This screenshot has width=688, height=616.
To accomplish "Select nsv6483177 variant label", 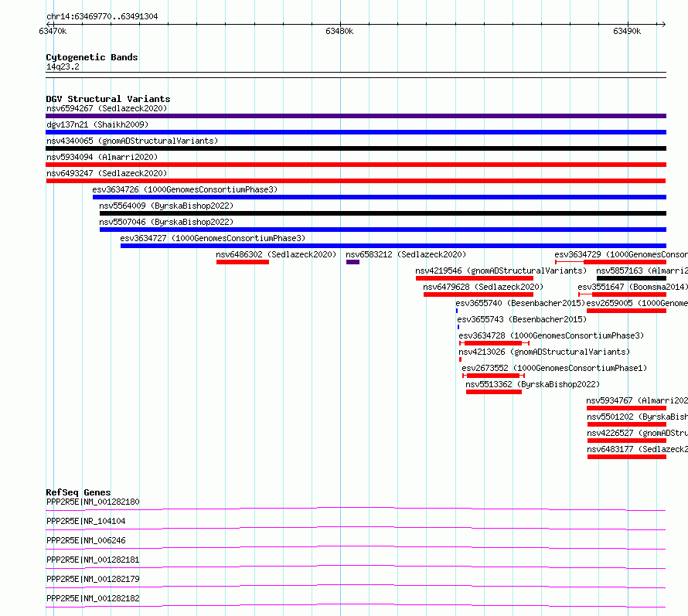I will (x=637, y=449).
